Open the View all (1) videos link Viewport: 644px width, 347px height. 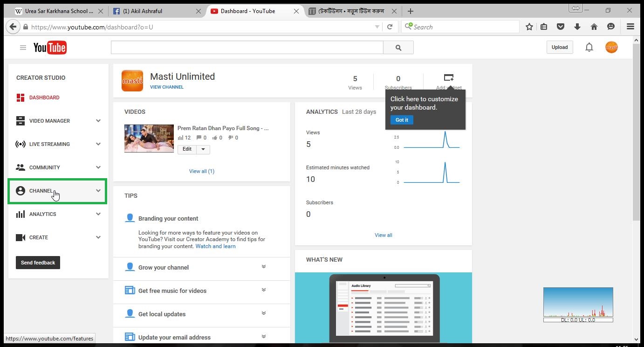202,171
